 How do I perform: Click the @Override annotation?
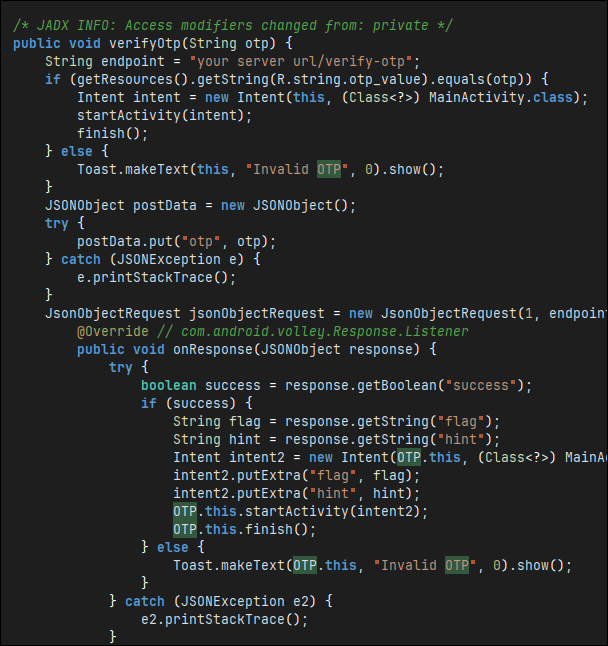coord(113,331)
